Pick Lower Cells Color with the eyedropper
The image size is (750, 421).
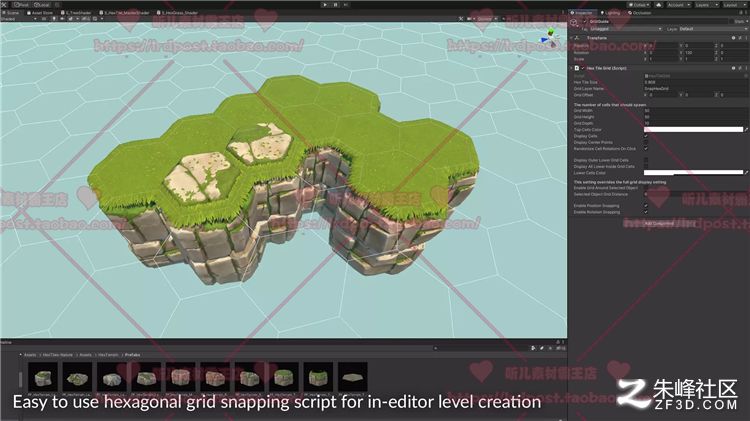pos(746,173)
